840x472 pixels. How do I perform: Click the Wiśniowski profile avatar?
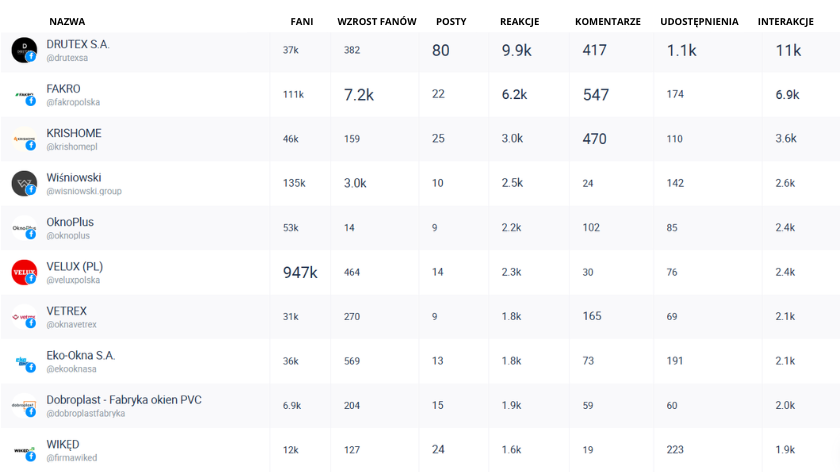coord(24,183)
